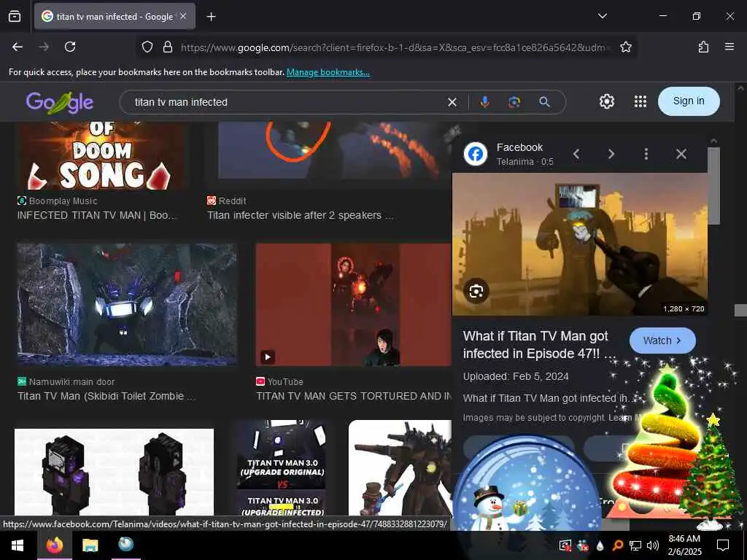747x560 pixels.
Task: Select the titan tv man infected browser tab
Action: pyautogui.click(x=115, y=16)
